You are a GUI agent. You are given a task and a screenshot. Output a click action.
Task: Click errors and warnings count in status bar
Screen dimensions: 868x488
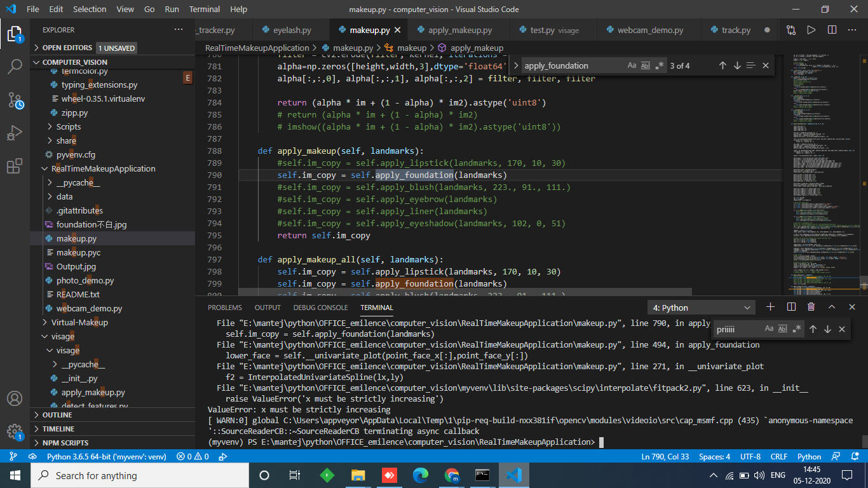pos(193,456)
